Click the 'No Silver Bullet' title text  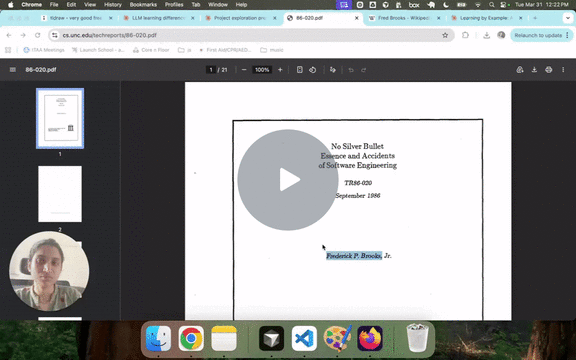pos(357,146)
